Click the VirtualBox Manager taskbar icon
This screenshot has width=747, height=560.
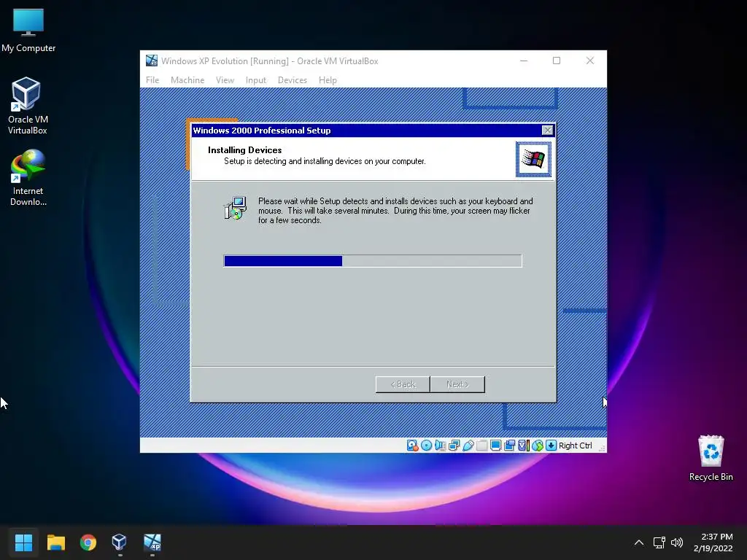pyautogui.click(x=120, y=542)
